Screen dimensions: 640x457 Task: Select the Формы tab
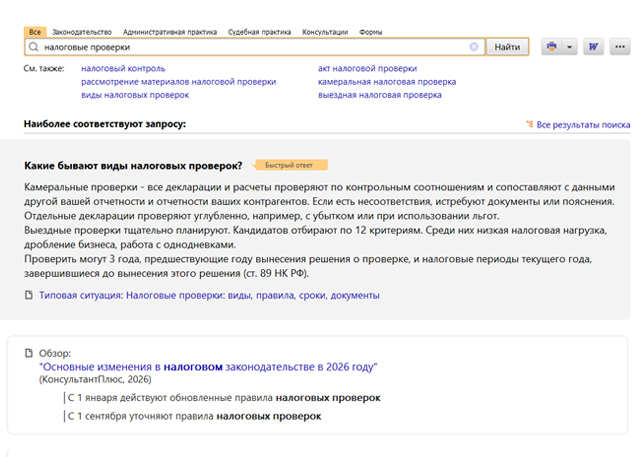[371, 32]
